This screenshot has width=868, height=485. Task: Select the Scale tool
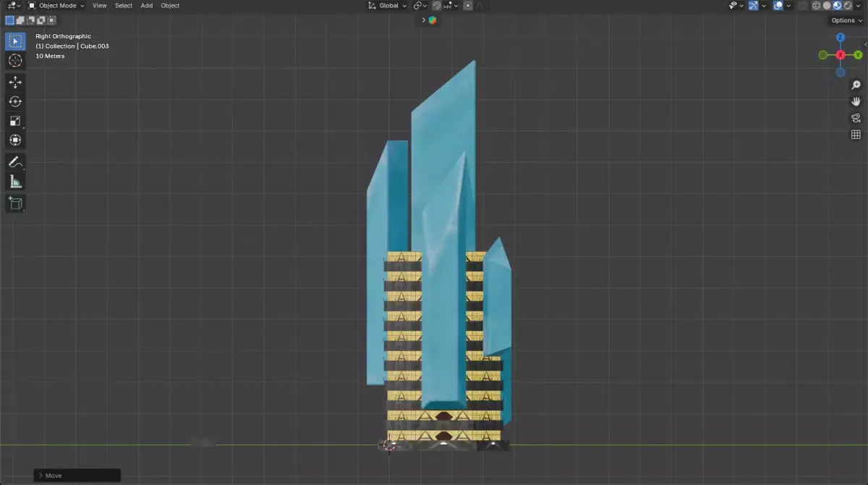tap(15, 121)
